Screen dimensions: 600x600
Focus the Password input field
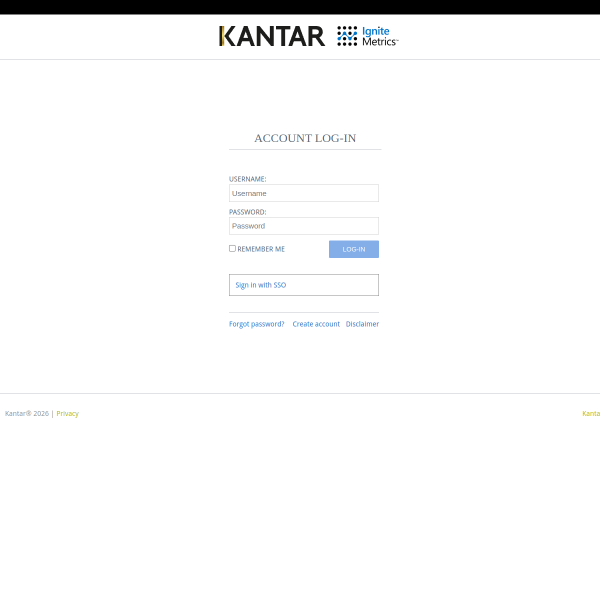[x=303, y=226]
